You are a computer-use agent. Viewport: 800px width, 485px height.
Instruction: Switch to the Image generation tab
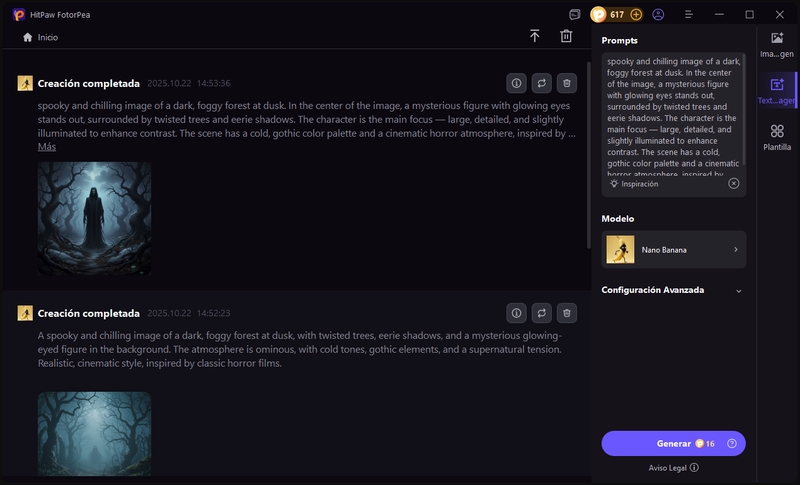coord(777,45)
